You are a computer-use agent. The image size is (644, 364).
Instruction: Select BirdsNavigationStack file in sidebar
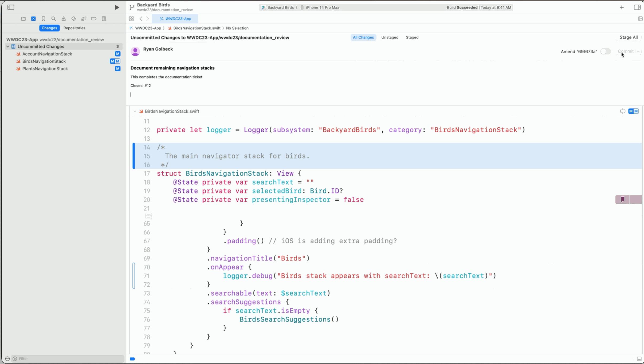click(44, 61)
